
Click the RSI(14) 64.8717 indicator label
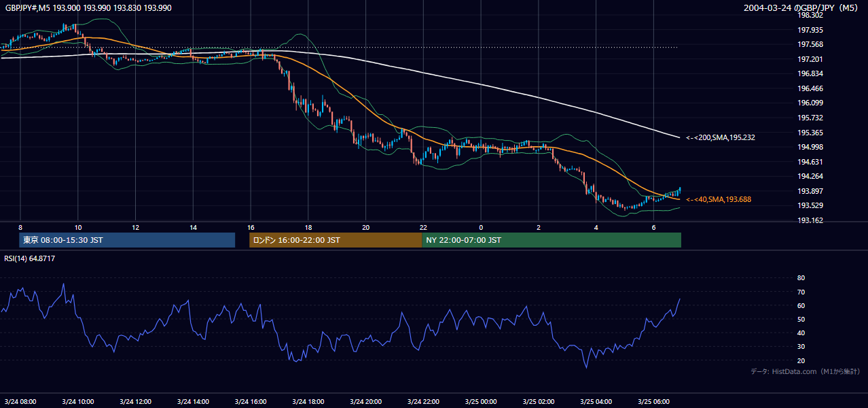pos(30,258)
